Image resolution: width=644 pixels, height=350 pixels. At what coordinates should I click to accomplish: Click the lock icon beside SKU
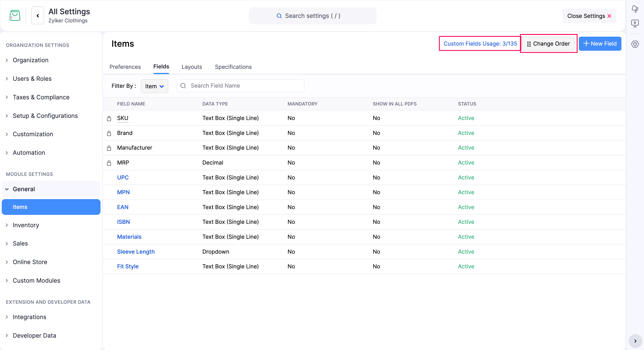click(109, 118)
